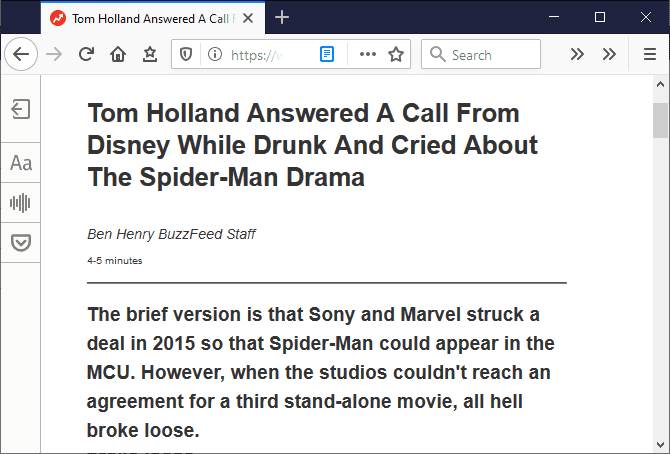Open the Firefox hamburger menu
The height and width of the screenshot is (454, 670).
pyautogui.click(x=650, y=55)
